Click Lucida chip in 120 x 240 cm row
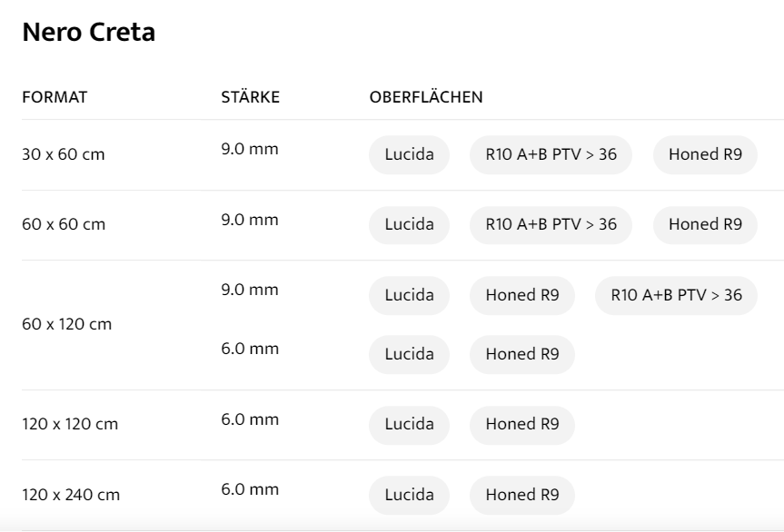 pyautogui.click(x=409, y=495)
